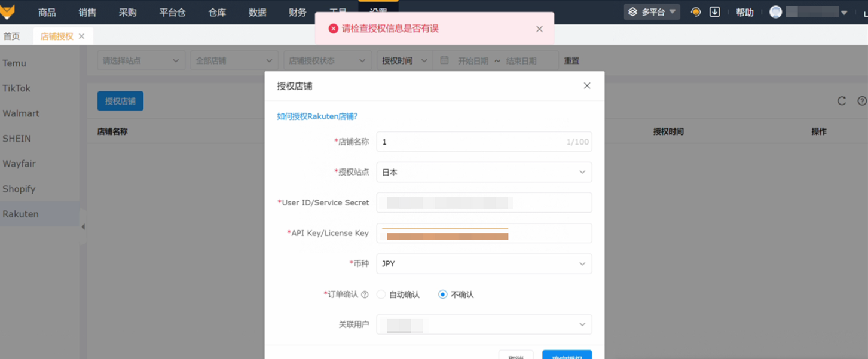Screen dimensions: 868x359
Task: Open the 关联用户 dropdown
Action: [484, 324]
